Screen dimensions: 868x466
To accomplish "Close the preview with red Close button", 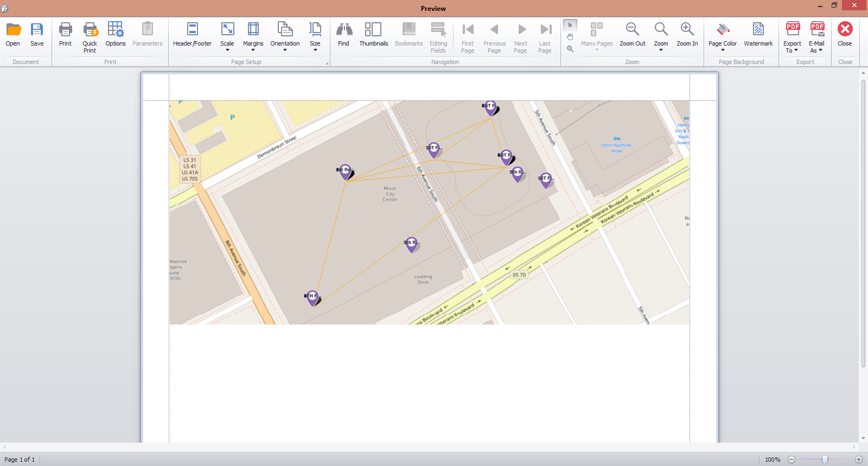I will tap(845, 30).
